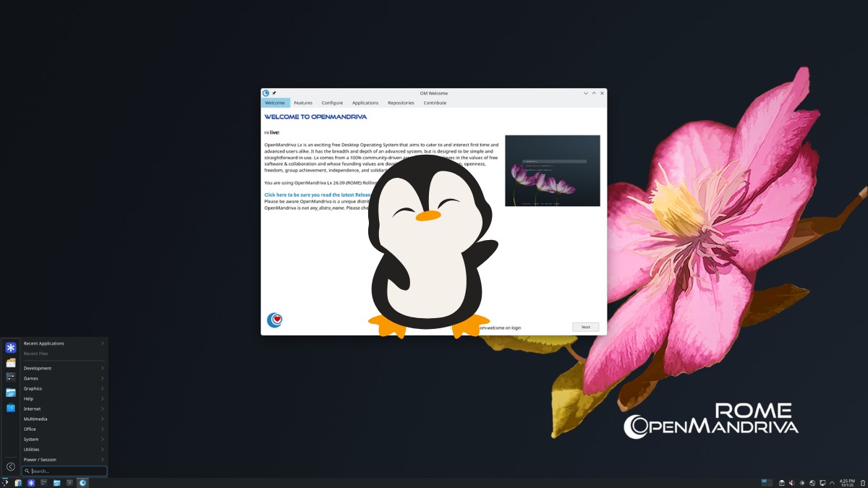Switch to the Features tab
This screenshot has width=868, height=488.
(303, 103)
